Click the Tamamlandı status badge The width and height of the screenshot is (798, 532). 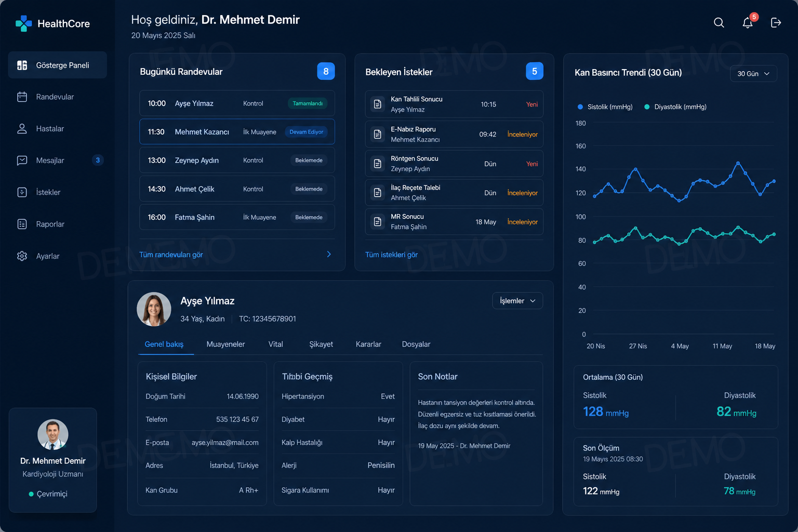tap(308, 103)
